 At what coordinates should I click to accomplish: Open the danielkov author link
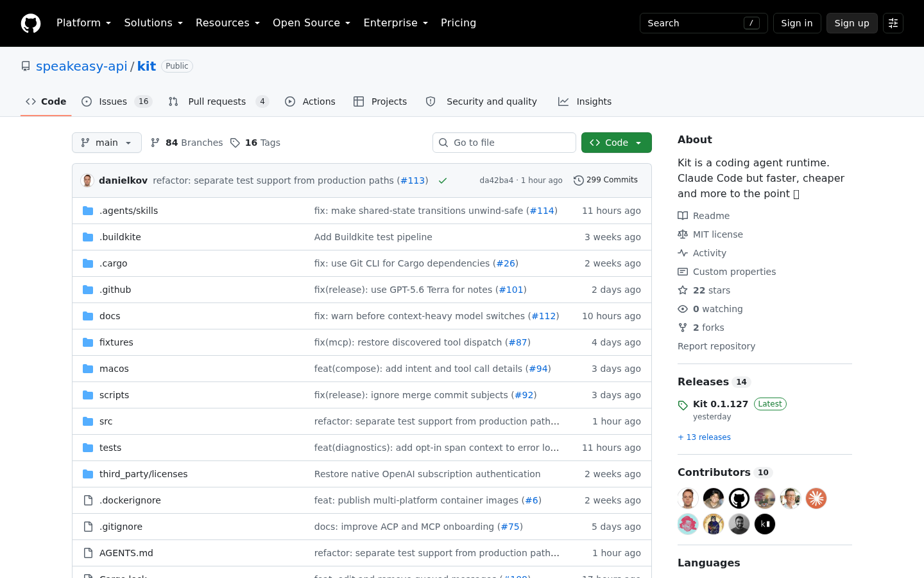pos(123,180)
